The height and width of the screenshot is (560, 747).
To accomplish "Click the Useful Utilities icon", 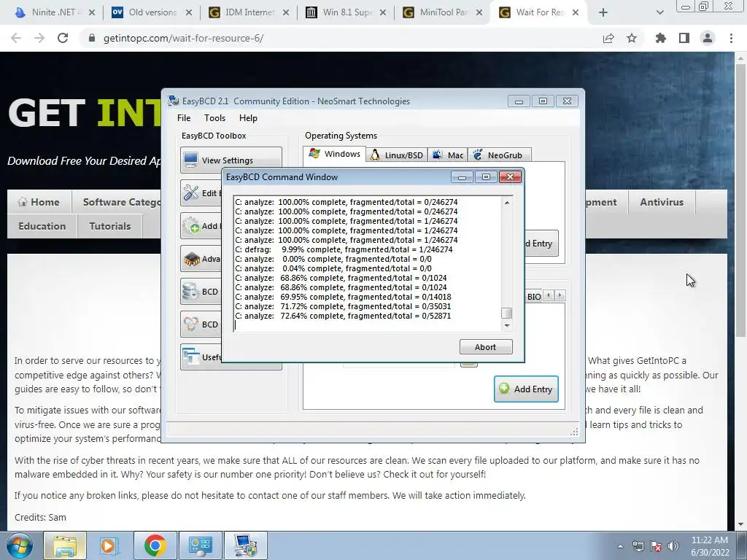I will (191, 357).
